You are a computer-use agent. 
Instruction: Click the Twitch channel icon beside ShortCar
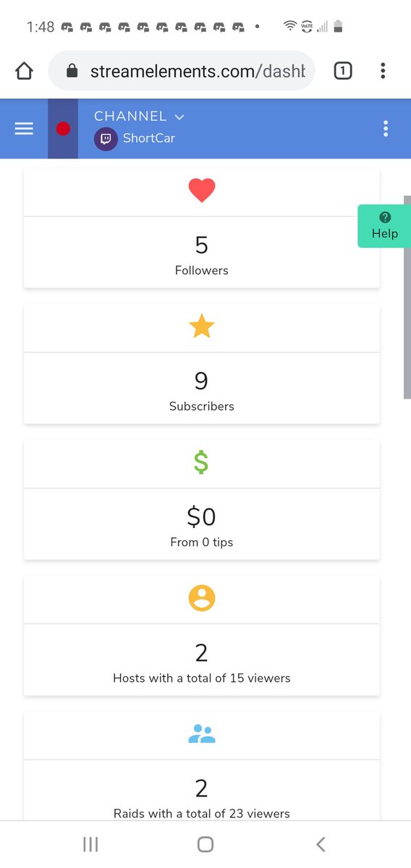(106, 138)
